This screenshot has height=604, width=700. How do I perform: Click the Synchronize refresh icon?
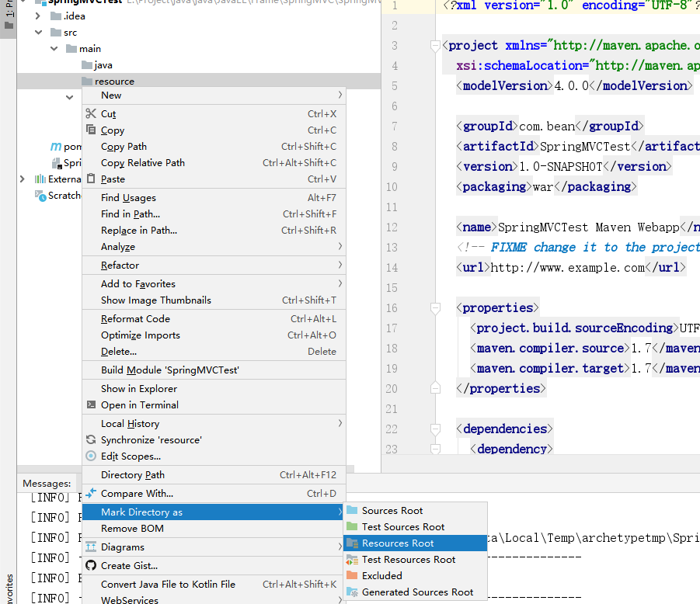(91, 439)
